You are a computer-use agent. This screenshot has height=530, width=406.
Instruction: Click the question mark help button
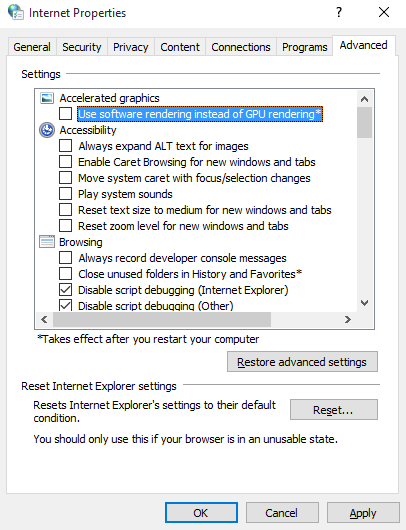(x=339, y=13)
